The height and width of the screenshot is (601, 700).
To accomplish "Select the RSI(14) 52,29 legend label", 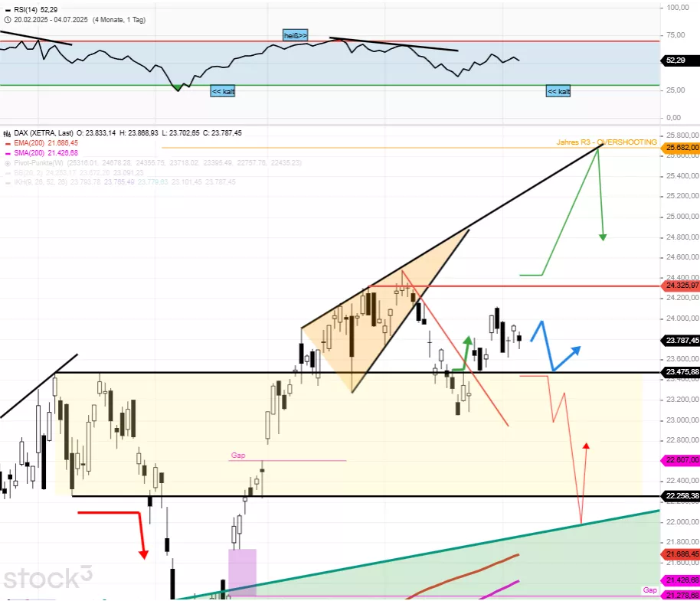I will click(x=36, y=10).
